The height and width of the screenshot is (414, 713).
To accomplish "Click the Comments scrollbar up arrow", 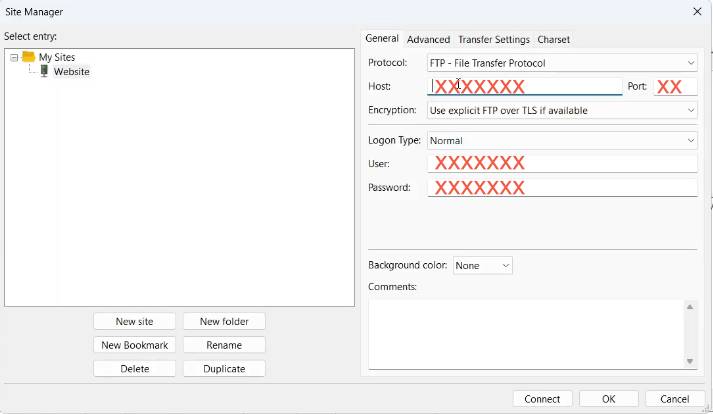I will click(690, 307).
